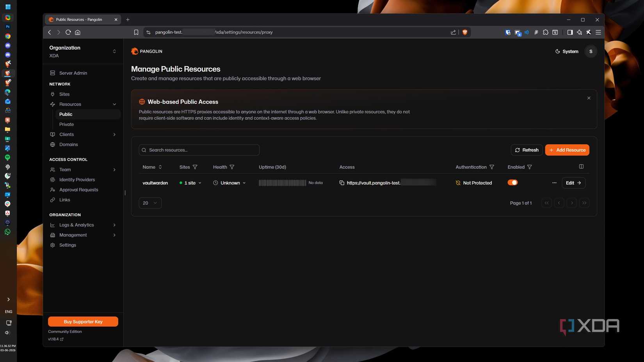Share page icon in address bar
Screen dimensions: 644x362
pyautogui.click(x=453, y=32)
